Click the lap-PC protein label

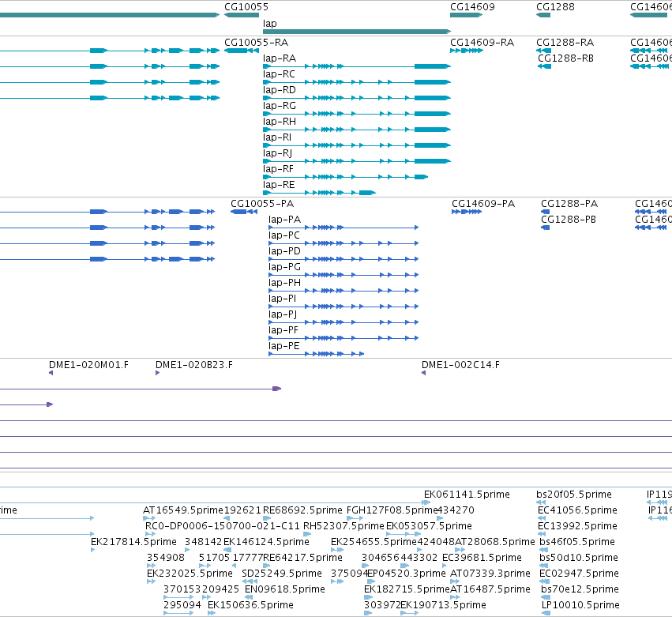(x=284, y=235)
